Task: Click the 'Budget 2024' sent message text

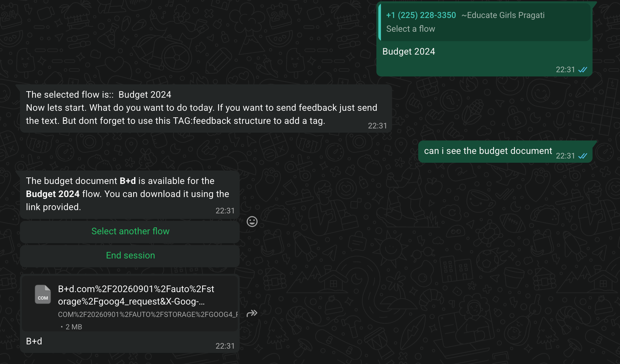Action: (408, 52)
